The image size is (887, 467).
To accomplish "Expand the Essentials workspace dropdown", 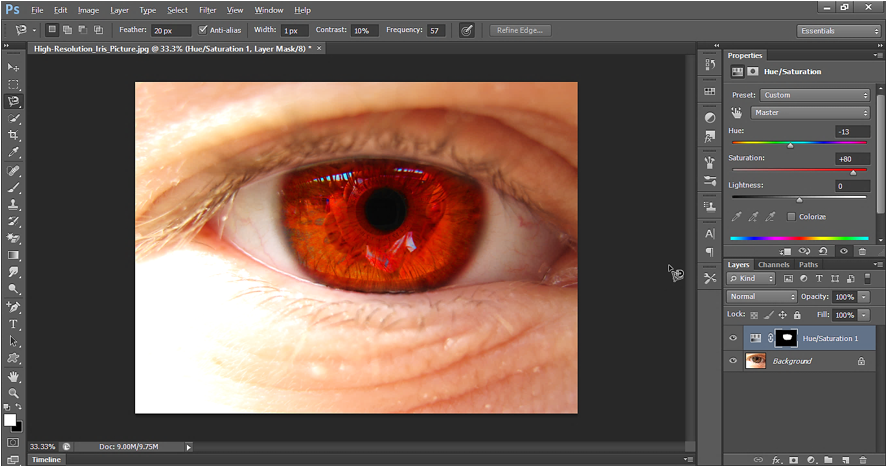I will click(x=838, y=31).
